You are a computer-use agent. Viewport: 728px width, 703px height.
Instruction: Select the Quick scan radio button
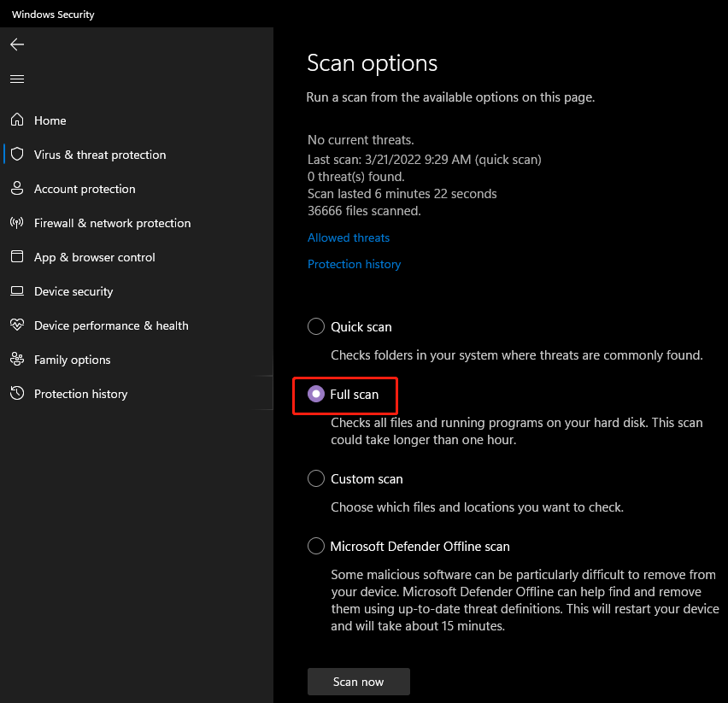(316, 326)
